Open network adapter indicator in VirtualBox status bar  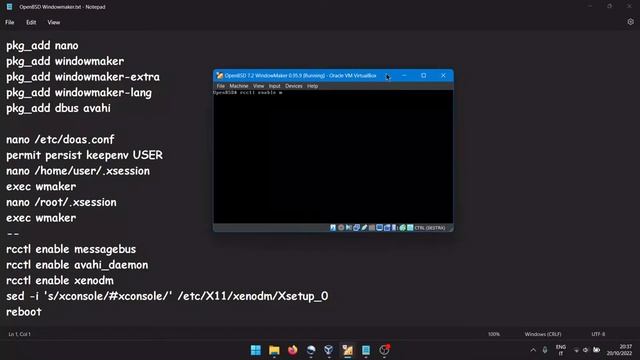[x=356, y=228]
